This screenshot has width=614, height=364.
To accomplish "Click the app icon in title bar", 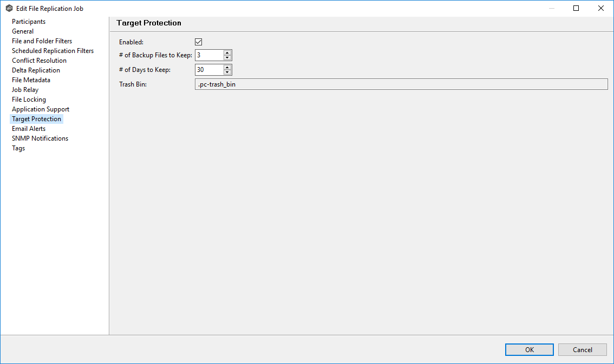I will [9, 8].
